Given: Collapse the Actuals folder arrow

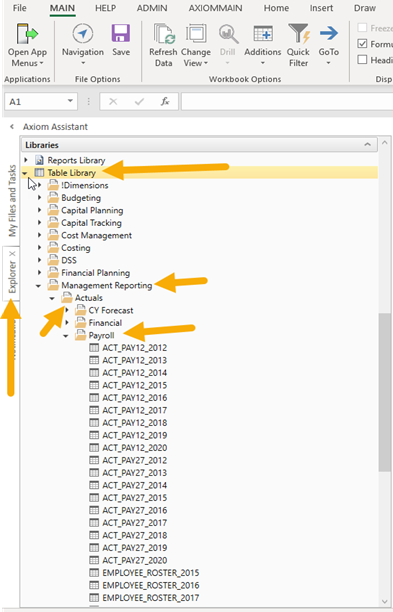Looking at the screenshot, I should click(52, 298).
